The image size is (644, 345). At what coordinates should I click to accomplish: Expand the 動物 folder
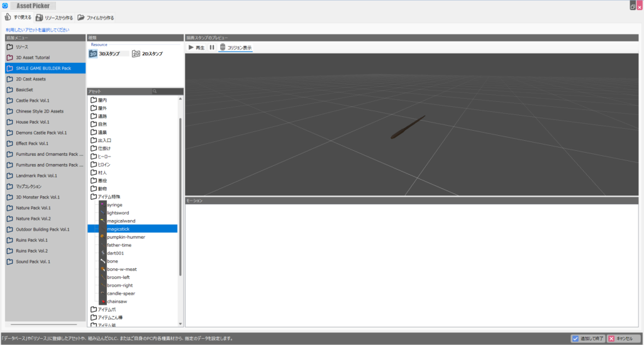(x=102, y=189)
